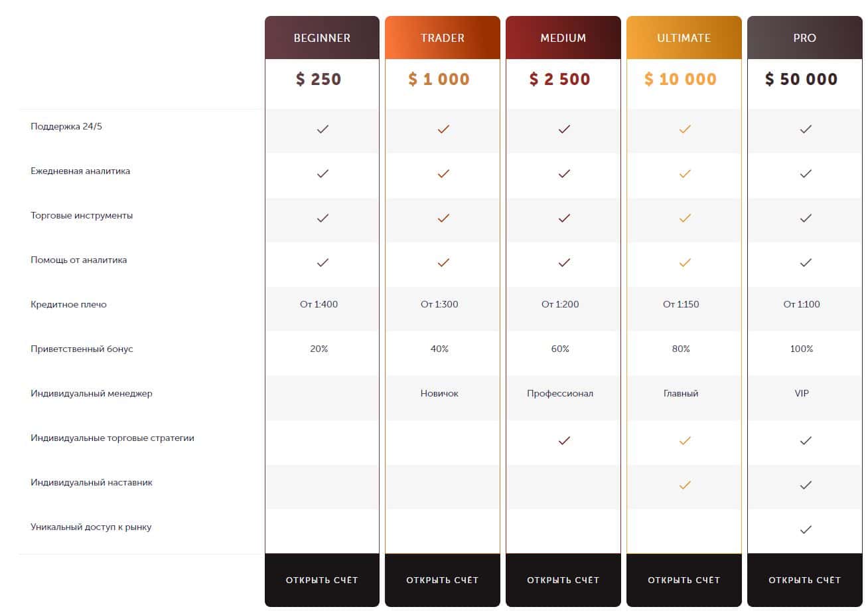The width and height of the screenshot is (868, 613).
Task: Select the BEGINNER plan header
Action: [322, 38]
